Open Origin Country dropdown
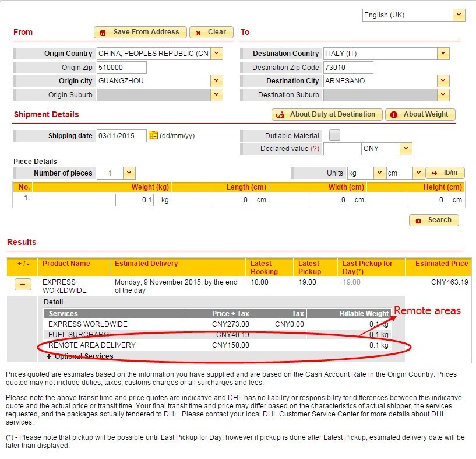Viewport: 476px width, 459px height. pos(217,54)
